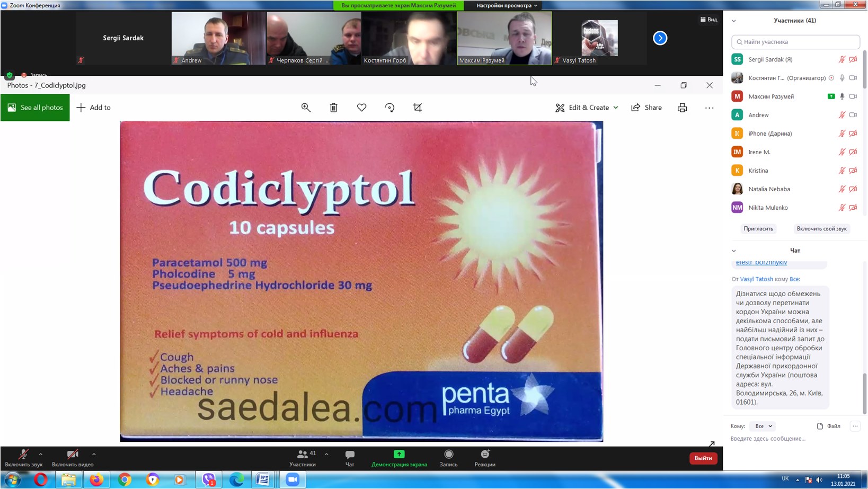This screenshot has height=489, width=868.
Task: Expand audio options arrow next to microphone
Action: click(41, 454)
